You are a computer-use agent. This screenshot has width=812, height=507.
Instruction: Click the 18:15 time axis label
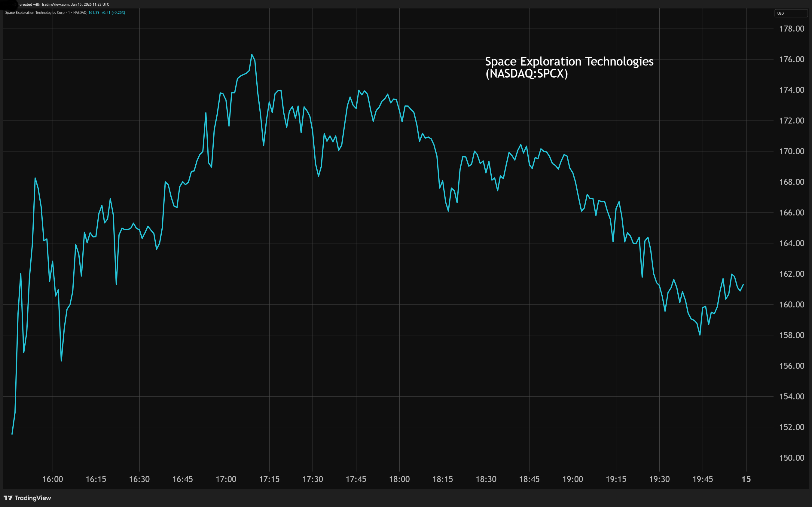[x=443, y=479]
